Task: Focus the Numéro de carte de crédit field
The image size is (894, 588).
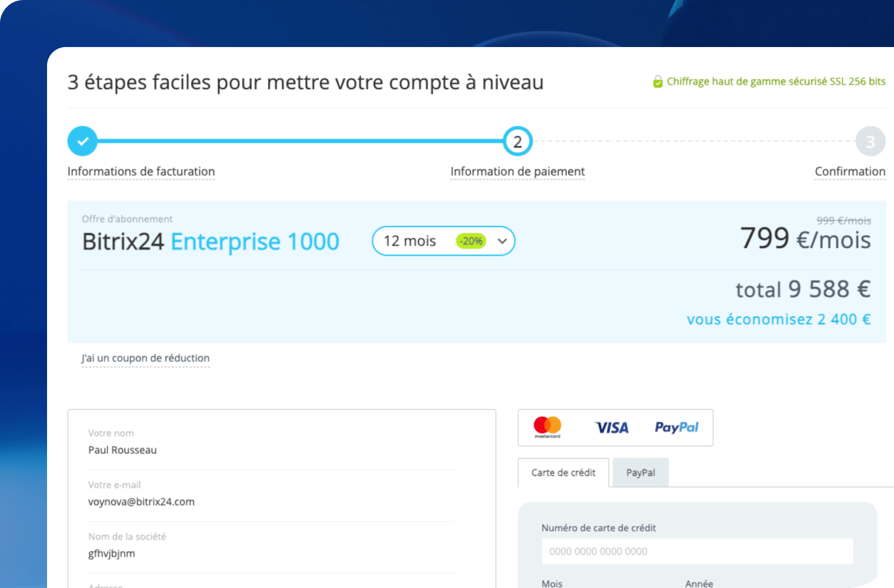Action: [x=697, y=552]
